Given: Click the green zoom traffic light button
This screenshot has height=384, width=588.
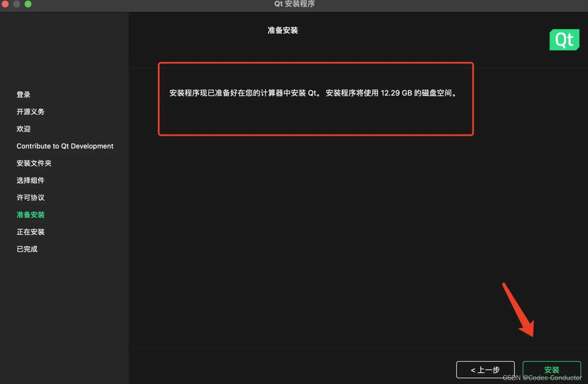Looking at the screenshot, I should (28, 4).
